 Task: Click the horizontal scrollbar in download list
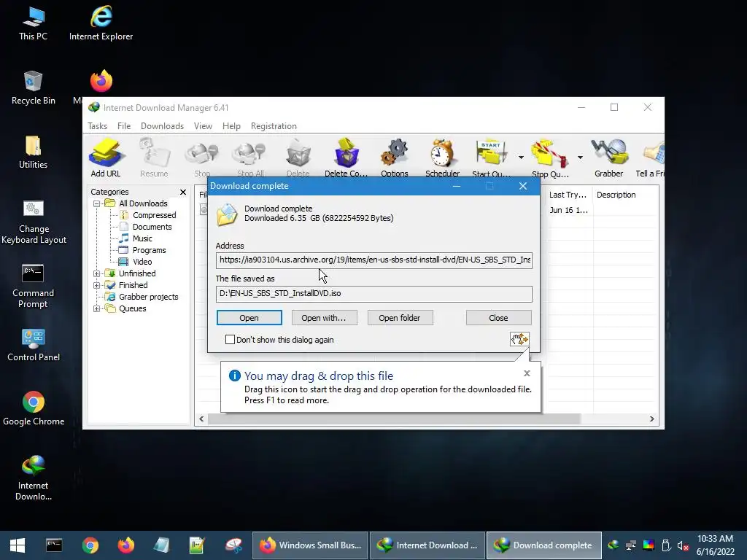pos(395,419)
